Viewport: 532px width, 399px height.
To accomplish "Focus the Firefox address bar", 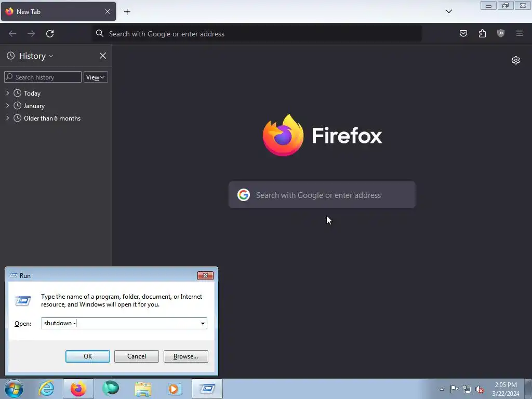I will 257,34.
